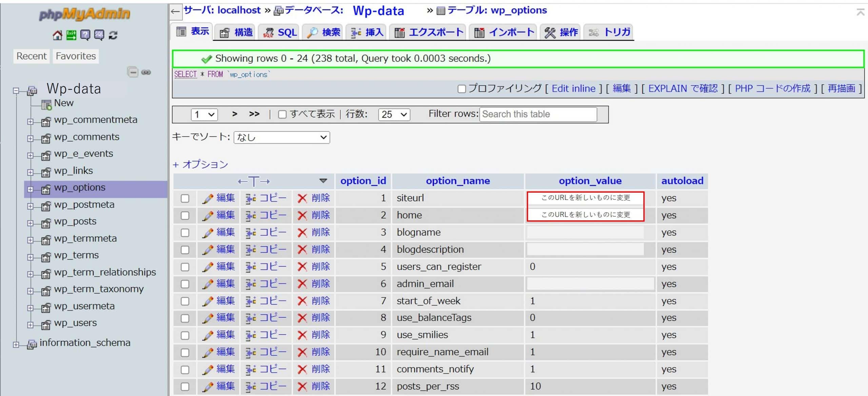This screenshot has width=868, height=396.
Task: Click the reload navigation panel icon
Action: coord(113,35)
